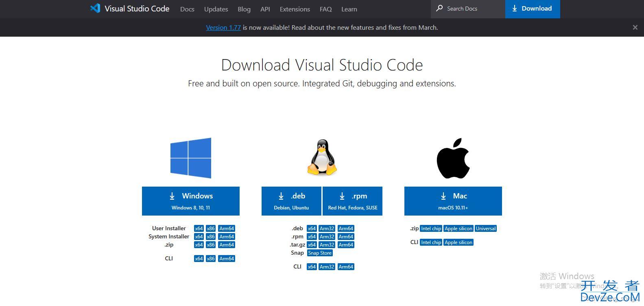Select Arm64 in Linux .tar.gz row
Image resolution: width=644 pixels, height=306 pixels.
point(346,245)
